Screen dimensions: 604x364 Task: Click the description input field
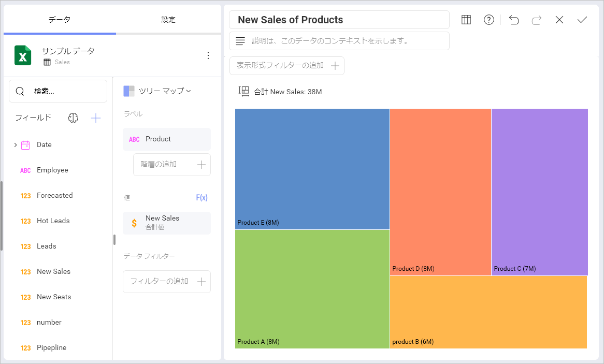point(339,41)
